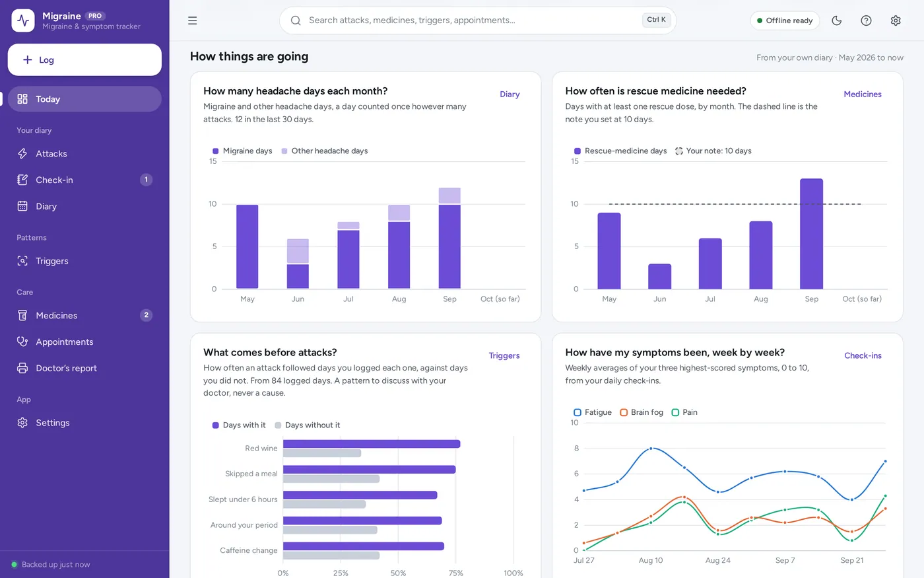The width and height of the screenshot is (924, 578).
Task: Toggle the Fatigue line in the legend
Action: coord(593,412)
